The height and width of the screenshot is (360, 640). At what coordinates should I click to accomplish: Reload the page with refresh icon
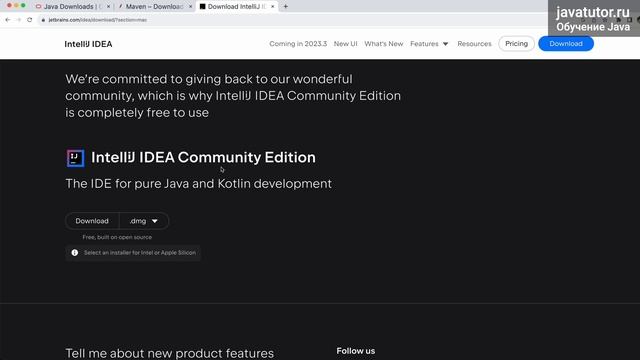coord(29,20)
